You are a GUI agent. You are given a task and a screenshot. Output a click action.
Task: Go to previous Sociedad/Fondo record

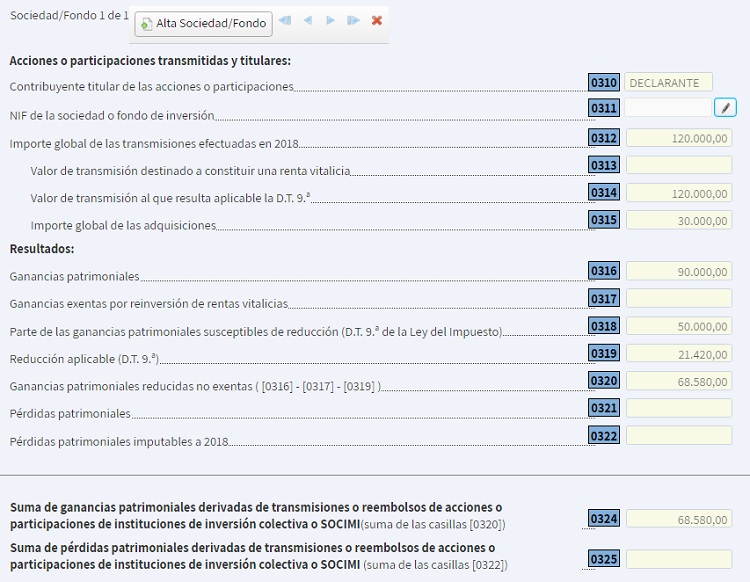tap(308, 21)
